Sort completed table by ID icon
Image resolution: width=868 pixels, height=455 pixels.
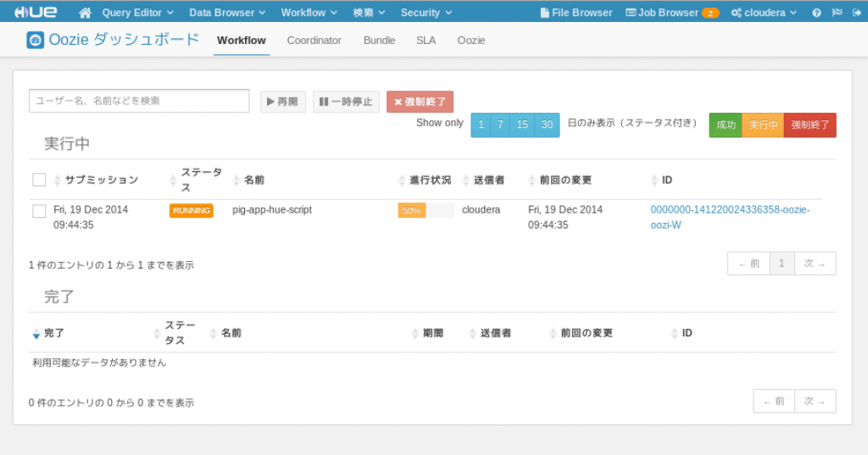(x=674, y=333)
